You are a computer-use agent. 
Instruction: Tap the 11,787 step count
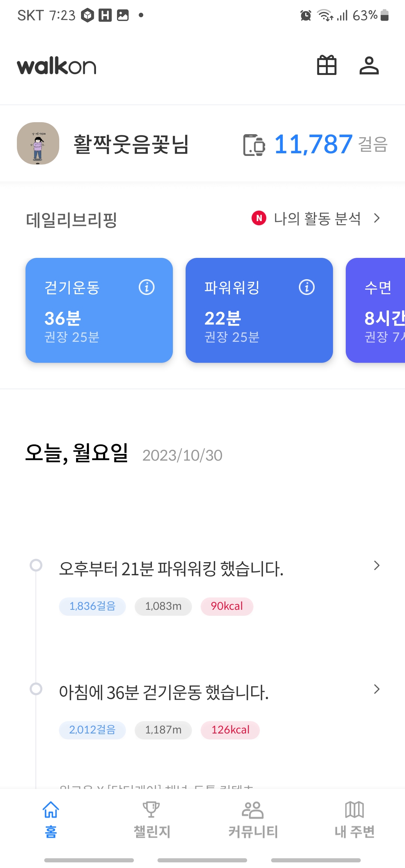313,144
